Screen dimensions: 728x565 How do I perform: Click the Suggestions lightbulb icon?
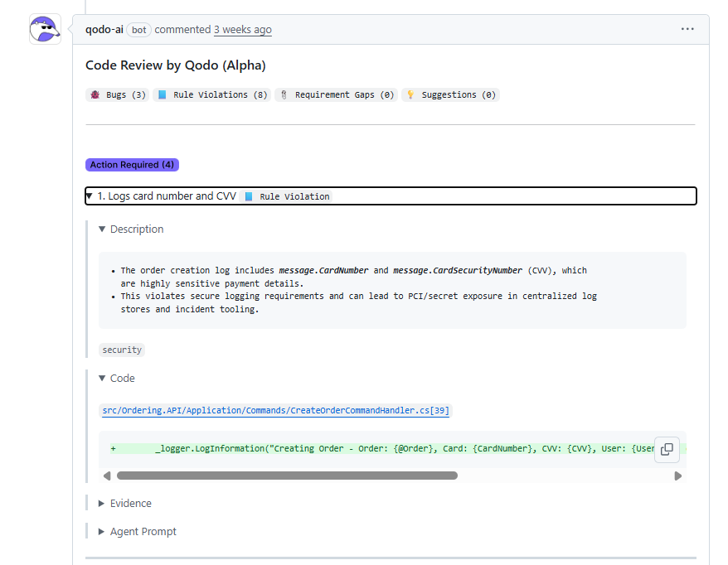tap(410, 94)
